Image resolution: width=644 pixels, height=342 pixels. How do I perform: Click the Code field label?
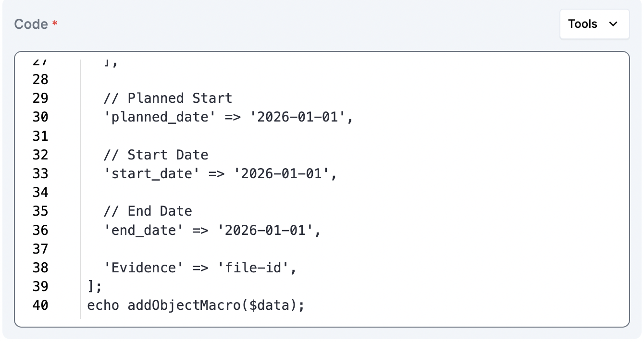coord(31,24)
